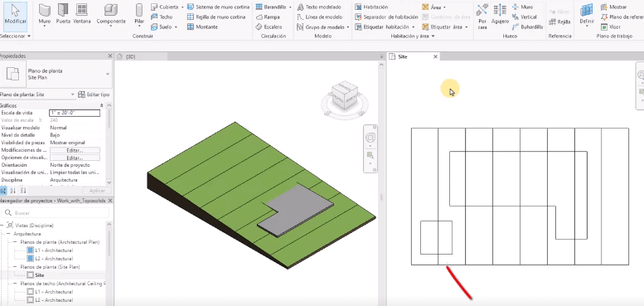Choose the Puerta door tool
Viewport: 644px width, 306px height.
coord(63,14)
